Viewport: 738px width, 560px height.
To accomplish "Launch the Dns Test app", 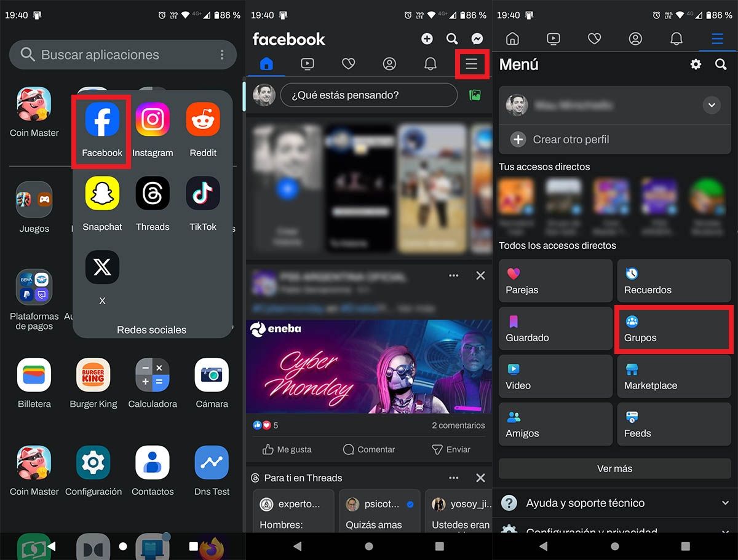I will (x=212, y=462).
